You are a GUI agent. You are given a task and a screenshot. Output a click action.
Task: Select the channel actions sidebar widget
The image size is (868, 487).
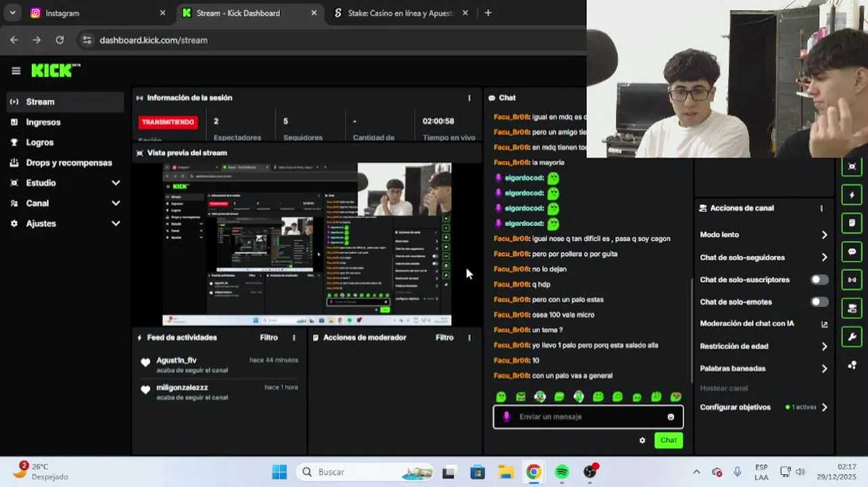click(x=852, y=308)
